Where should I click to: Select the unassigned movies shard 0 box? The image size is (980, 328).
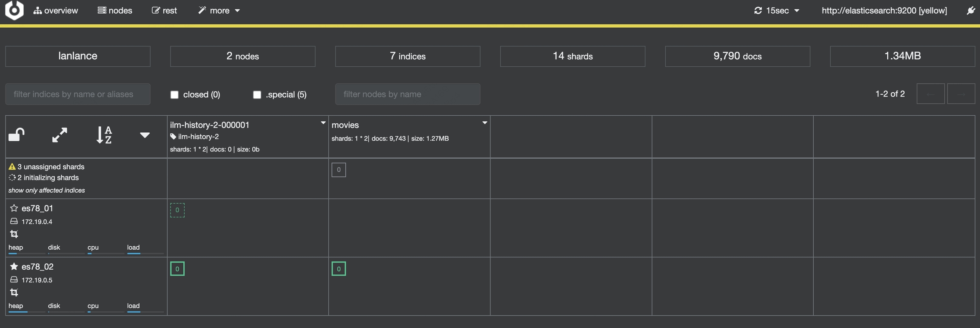click(x=339, y=170)
